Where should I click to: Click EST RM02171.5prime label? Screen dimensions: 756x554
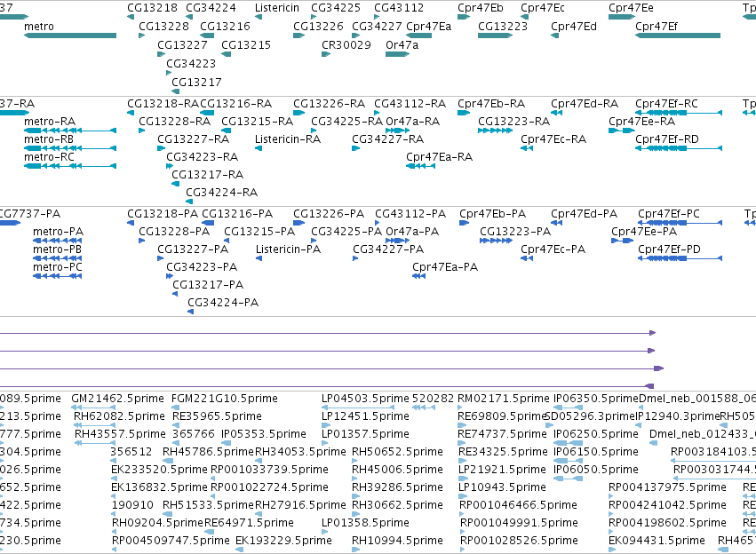[x=504, y=399]
